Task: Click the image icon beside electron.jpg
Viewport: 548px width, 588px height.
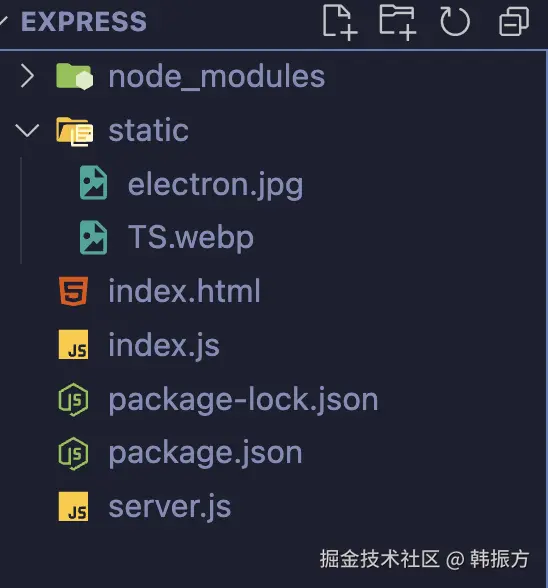Action: click(x=93, y=183)
